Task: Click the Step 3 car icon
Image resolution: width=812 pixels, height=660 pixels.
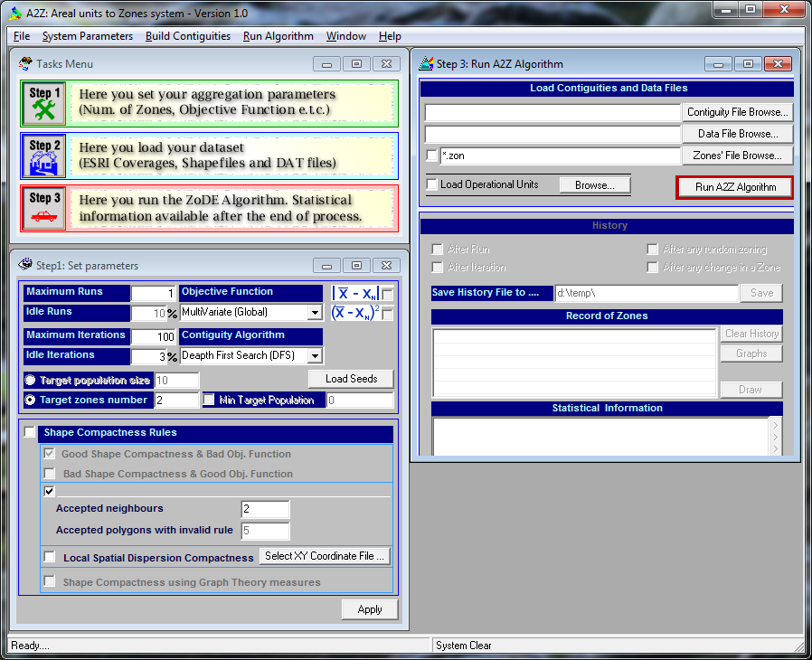Action: (x=42, y=208)
